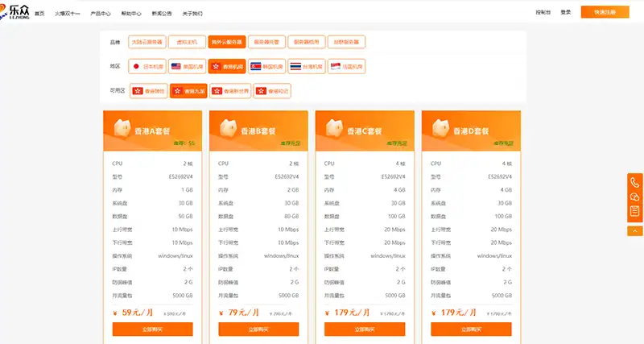Click the 50 GB data disk value
This screenshot has width=644, height=344.
click(x=185, y=216)
